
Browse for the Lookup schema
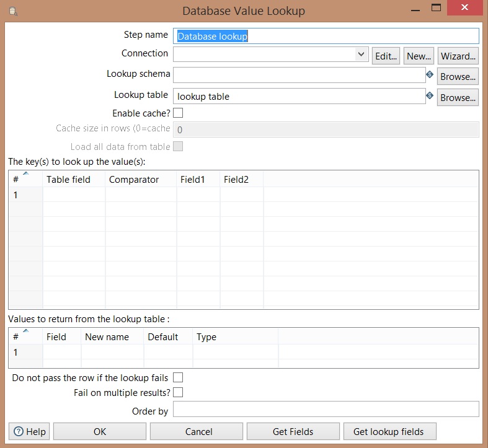click(x=458, y=77)
